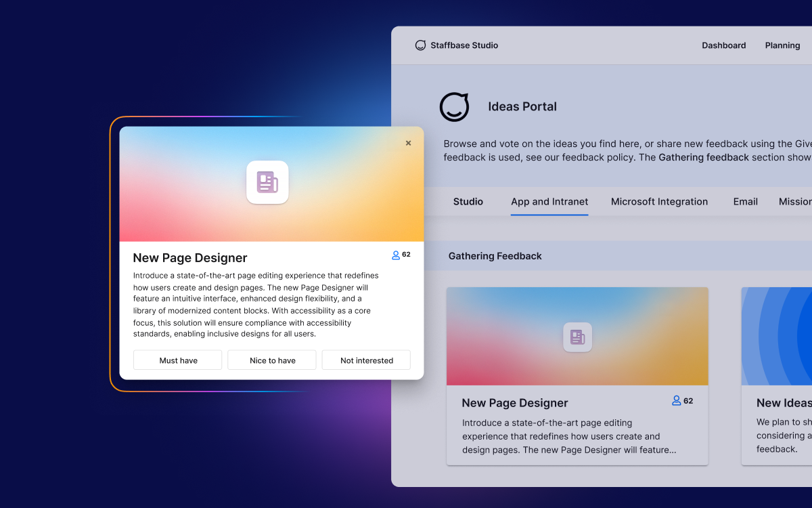
Task: Open New Page Designer card title
Action: 515,403
